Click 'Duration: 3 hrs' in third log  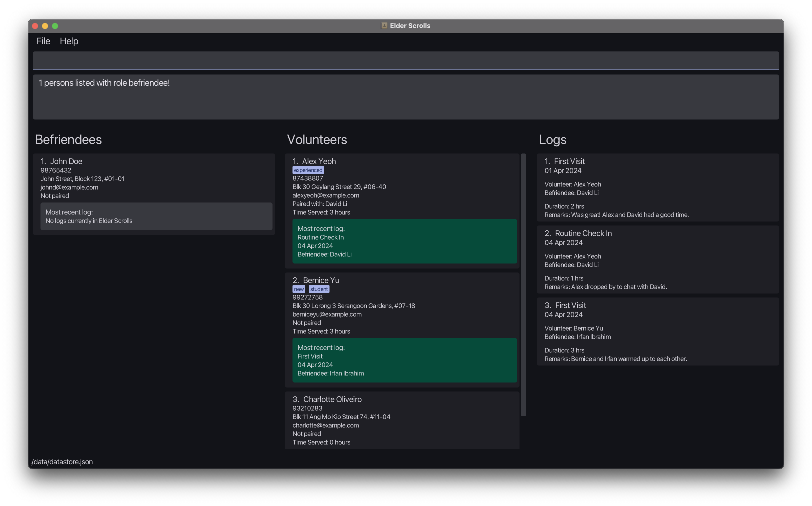(564, 350)
